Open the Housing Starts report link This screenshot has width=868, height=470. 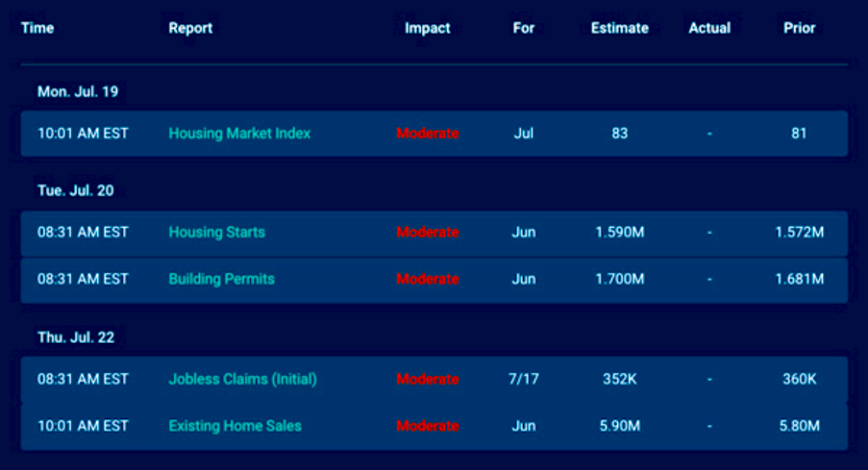click(217, 232)
